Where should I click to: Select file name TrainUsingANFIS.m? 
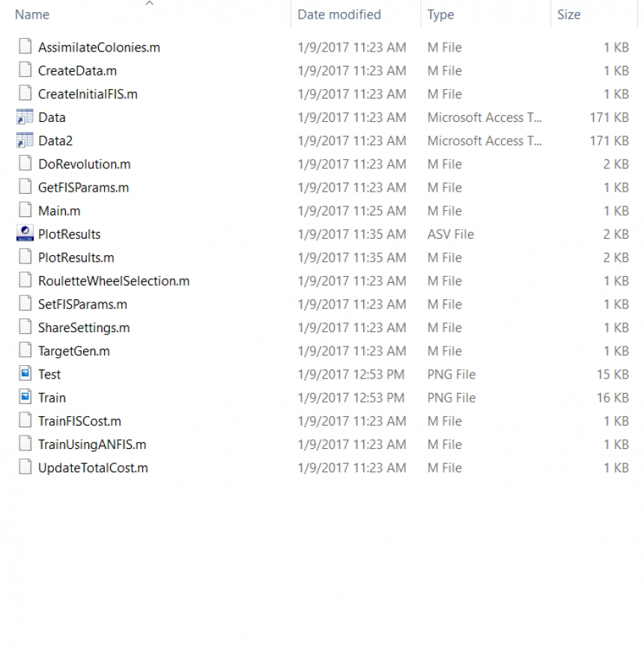tap(92, 444)
